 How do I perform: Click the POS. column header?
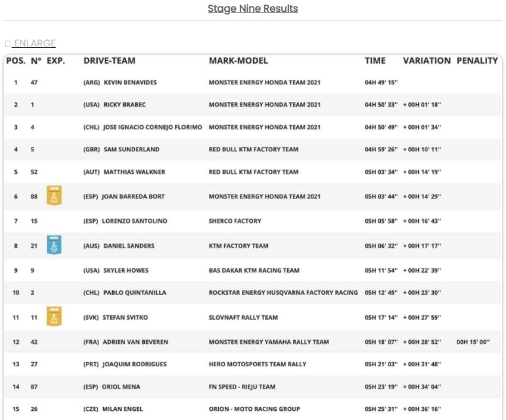[x=16, y=61]
